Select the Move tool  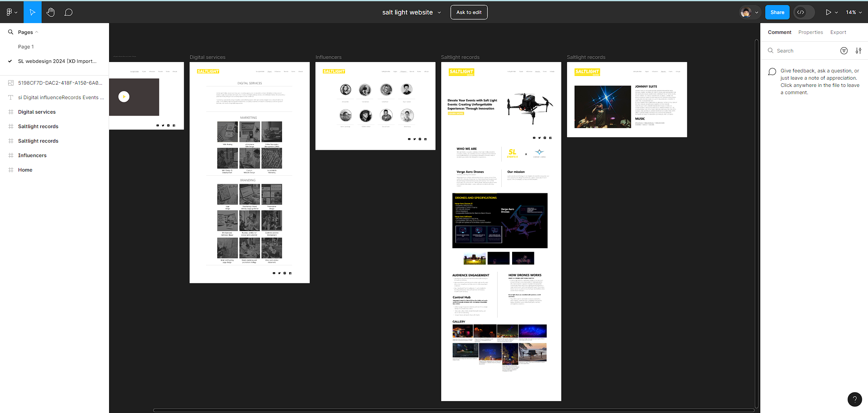tap(33, 12)
